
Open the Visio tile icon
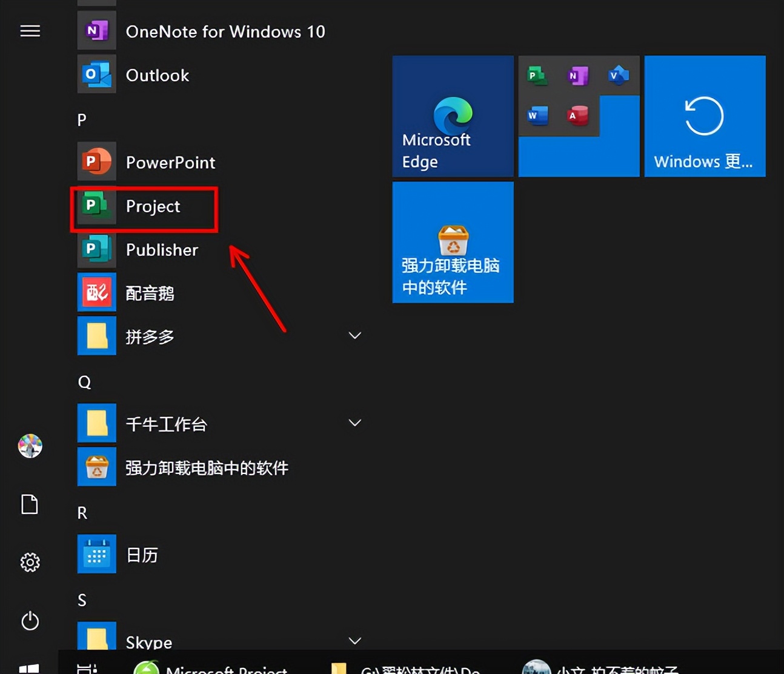click(x=619, y=75)
